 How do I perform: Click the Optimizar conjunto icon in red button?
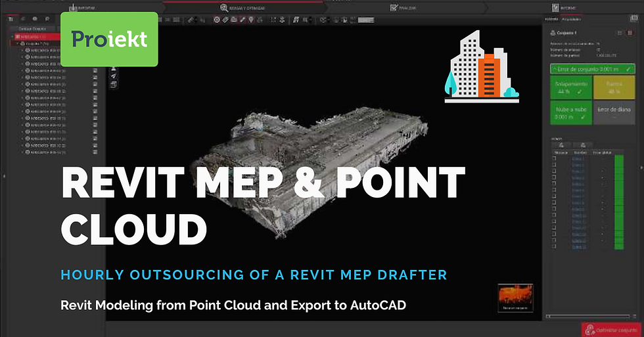tap(590, 330)
